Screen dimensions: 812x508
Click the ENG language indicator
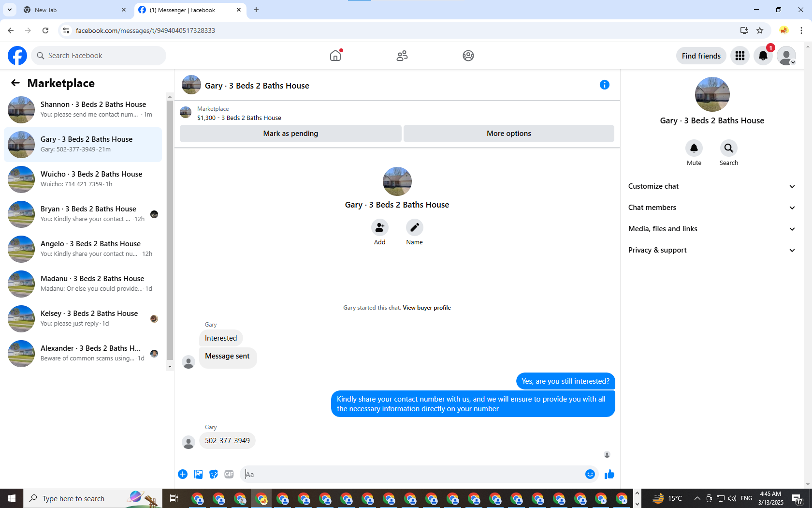[x=747, y=498]
